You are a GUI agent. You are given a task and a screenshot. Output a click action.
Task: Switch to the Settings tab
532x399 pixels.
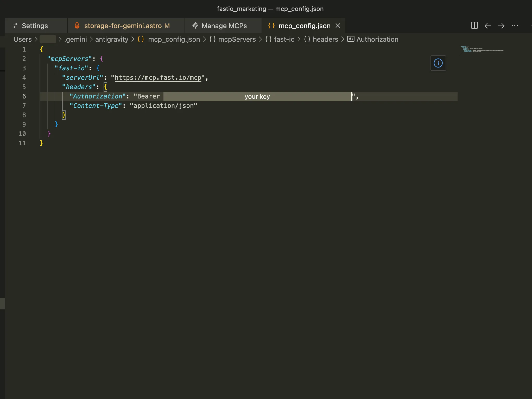pyautogui.click(x=35, y=26)
